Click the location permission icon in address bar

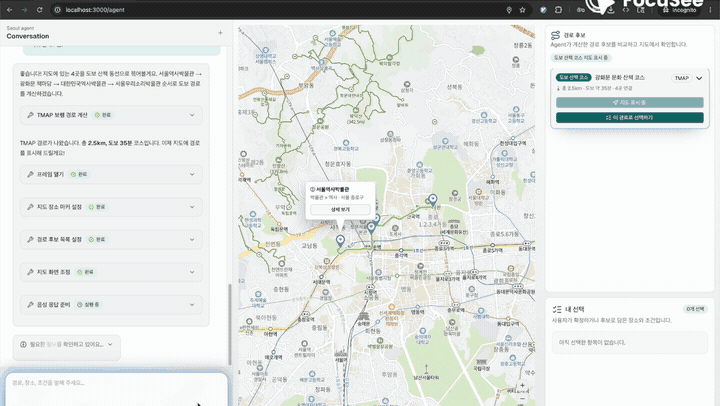click(509, 10)
